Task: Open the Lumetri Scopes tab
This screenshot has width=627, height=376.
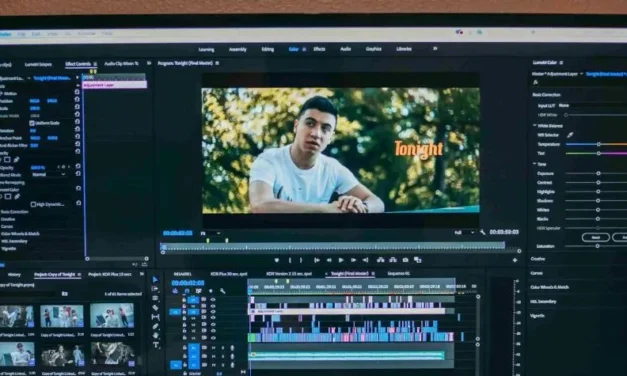Action: tap(38, 64)
